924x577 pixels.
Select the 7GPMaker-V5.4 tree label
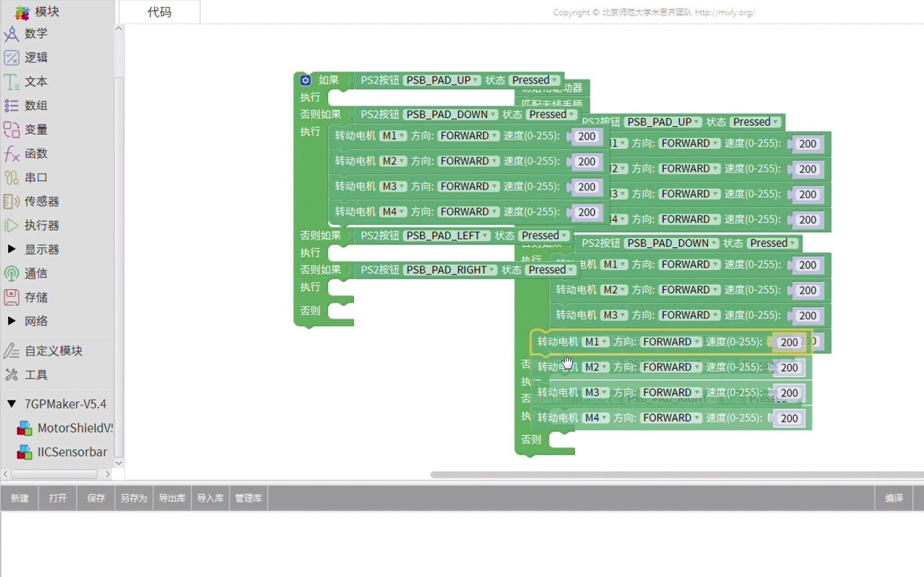click(x=66, y=404)
